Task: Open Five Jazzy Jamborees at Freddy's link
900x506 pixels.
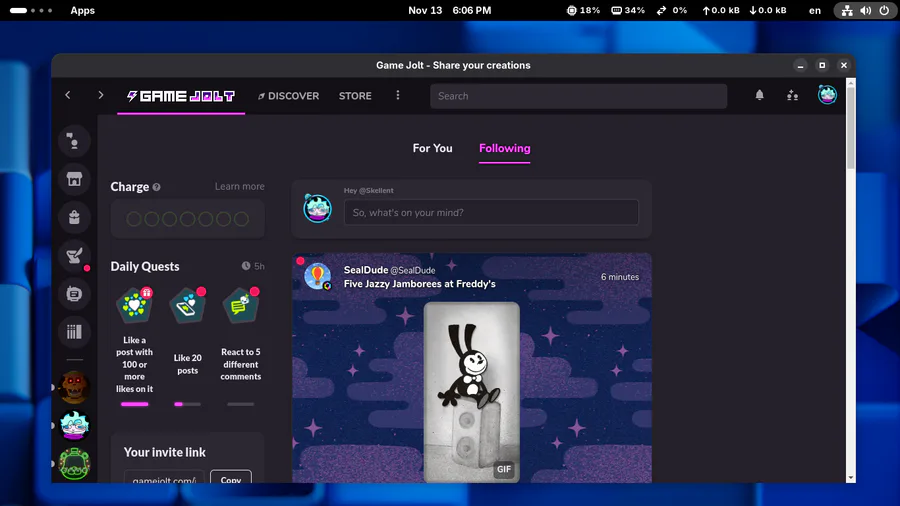Action: (419, 283)
